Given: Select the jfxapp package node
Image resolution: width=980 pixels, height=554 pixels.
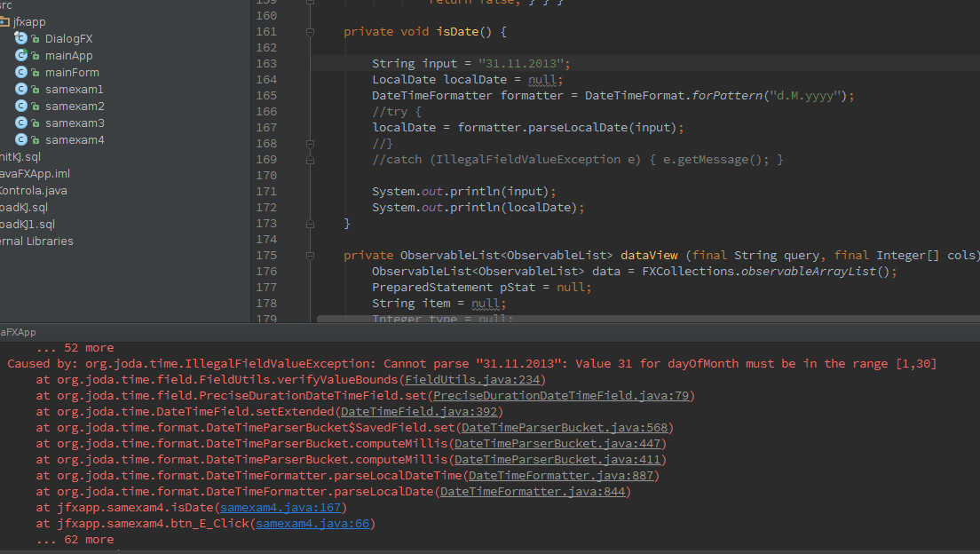Looking at the screenshot, I should (x=29, y=21).
